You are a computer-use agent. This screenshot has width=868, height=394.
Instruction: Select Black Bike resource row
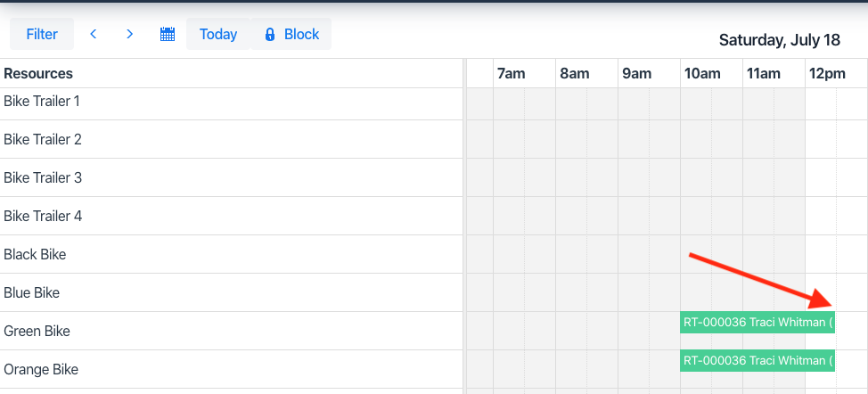pyautogui.click(x=35, y=255)
